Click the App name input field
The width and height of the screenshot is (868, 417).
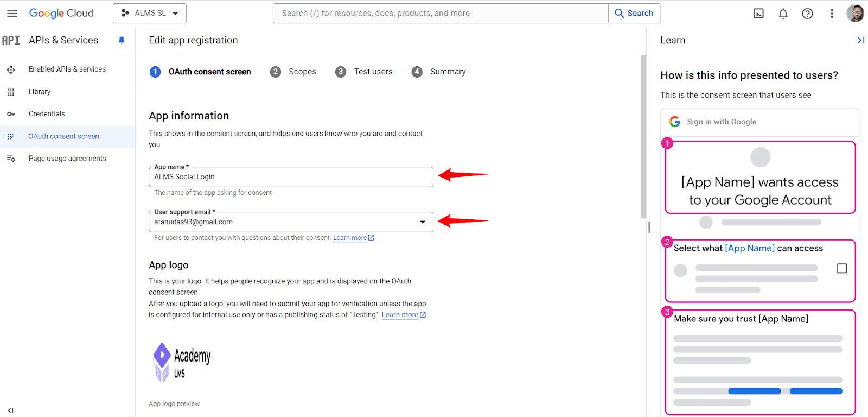[x=291, y=177]
